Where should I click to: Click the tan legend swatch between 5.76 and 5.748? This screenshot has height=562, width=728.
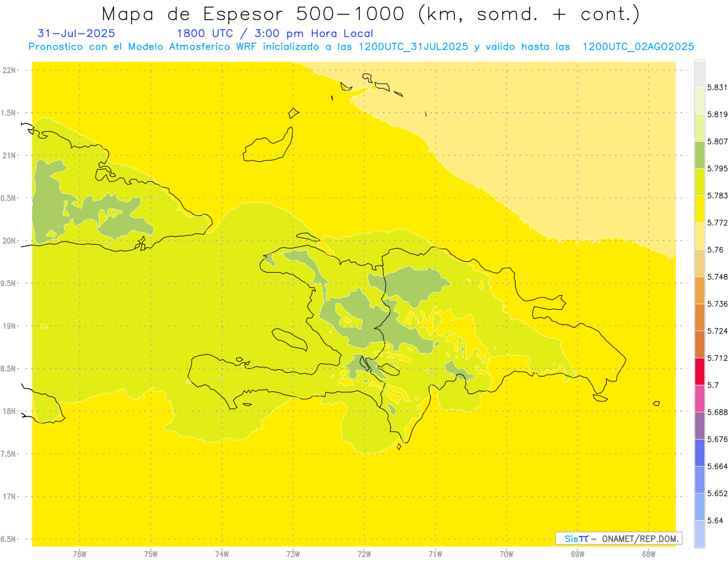pos(699,263)
